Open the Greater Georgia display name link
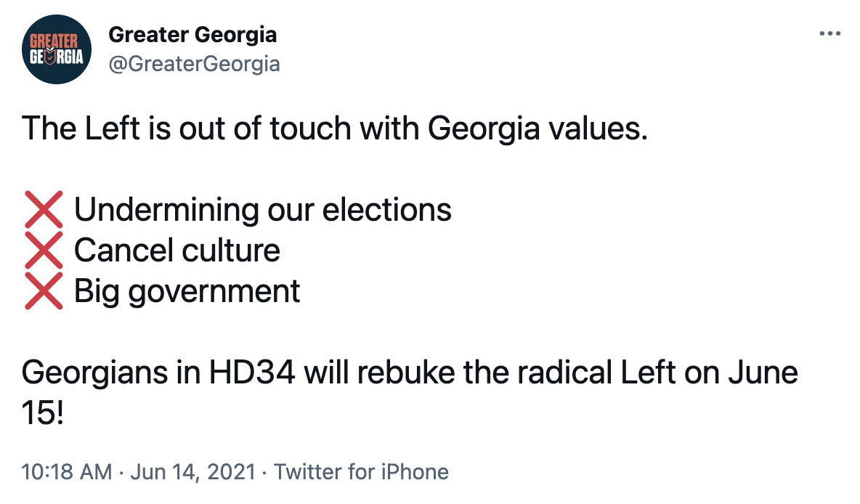The width and height of the screenshot is (860, 504). [x=192, y=34]
